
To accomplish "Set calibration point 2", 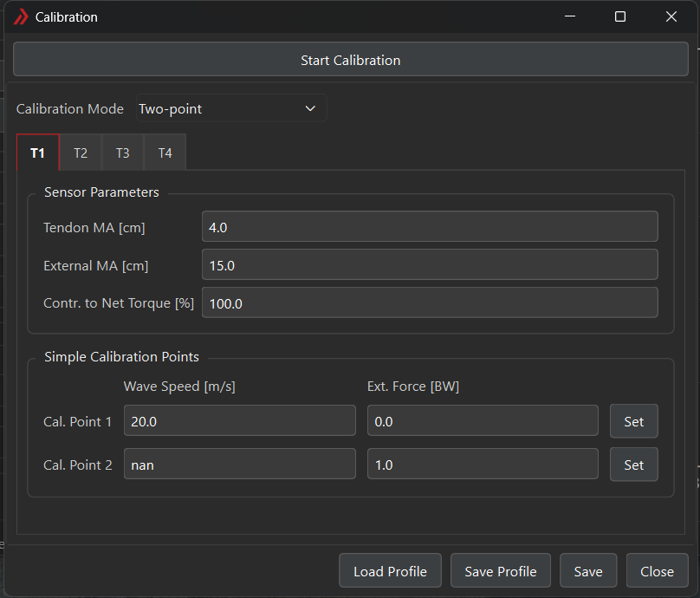I will pos(634,465).
